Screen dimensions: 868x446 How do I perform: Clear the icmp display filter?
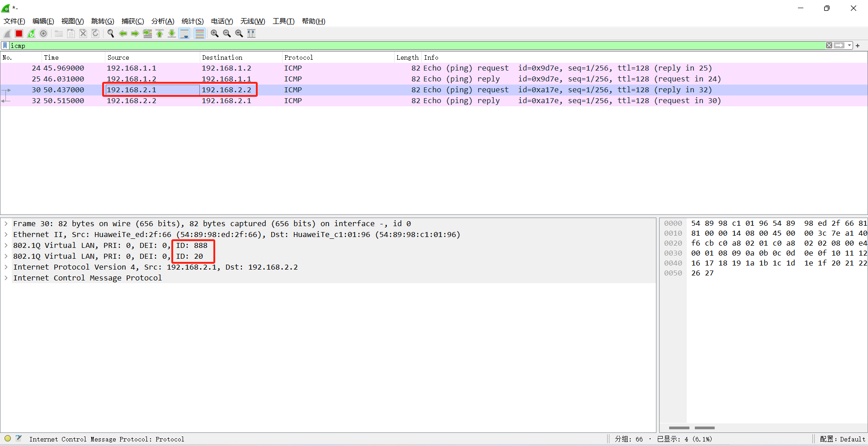coord(829,45)
